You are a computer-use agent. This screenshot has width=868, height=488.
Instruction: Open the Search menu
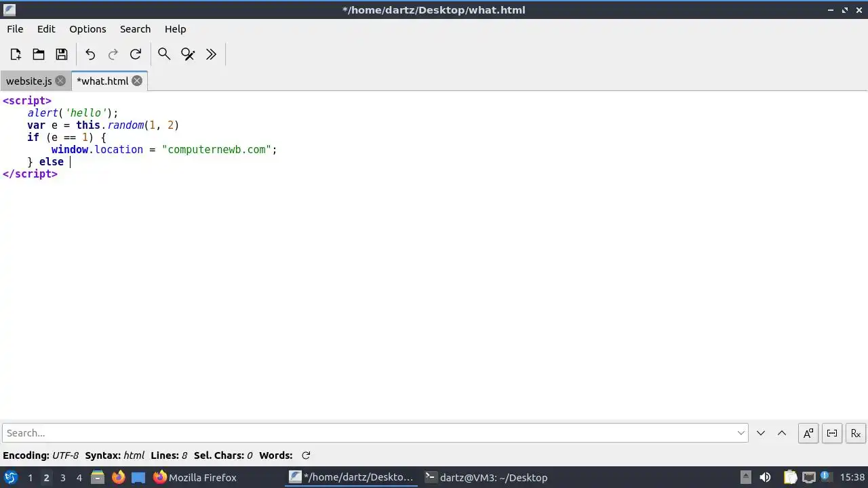tap(135, 29)
